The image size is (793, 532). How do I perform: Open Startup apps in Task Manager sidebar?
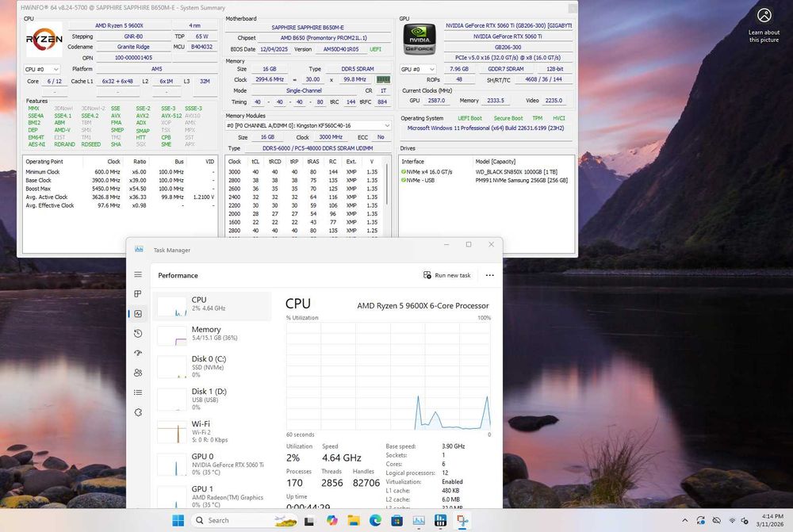click(x=138, y=353)
